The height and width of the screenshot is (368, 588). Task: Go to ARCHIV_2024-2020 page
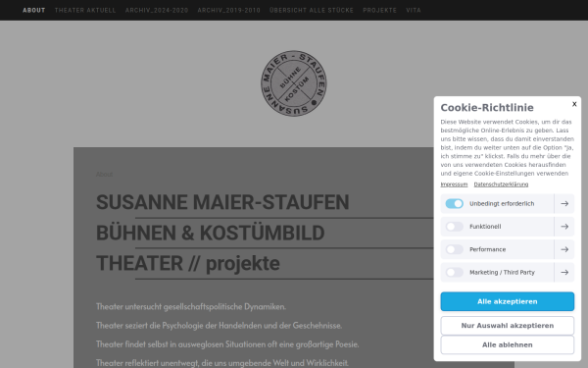tap(157, 10)
